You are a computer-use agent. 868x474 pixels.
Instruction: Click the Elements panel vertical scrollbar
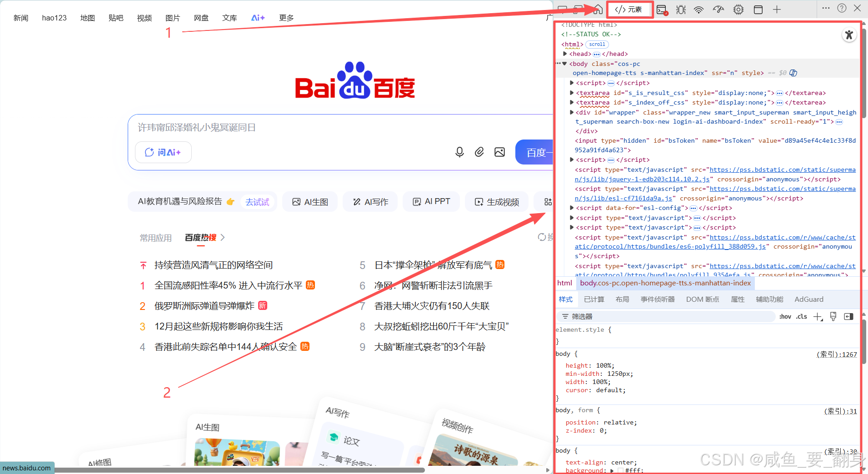pos(865,73)
